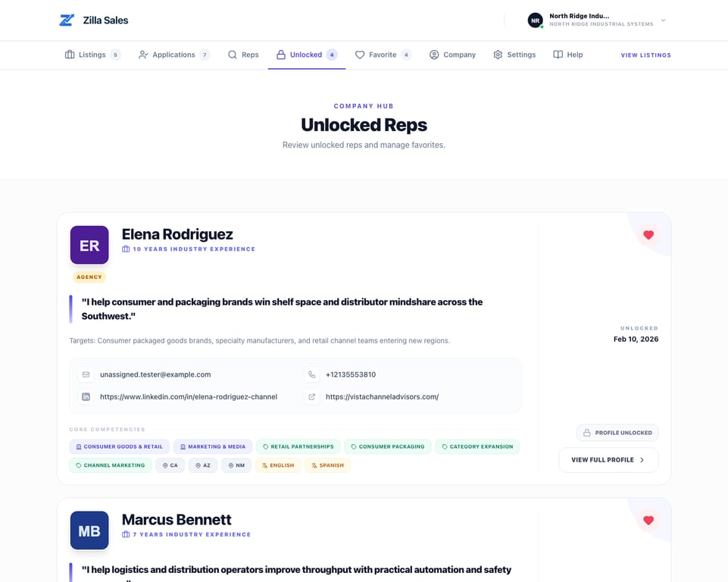Click the LinkedIn icon in Elena's contact box
The height and width of the screenshot is (582, 728).
tap(86, 396)
